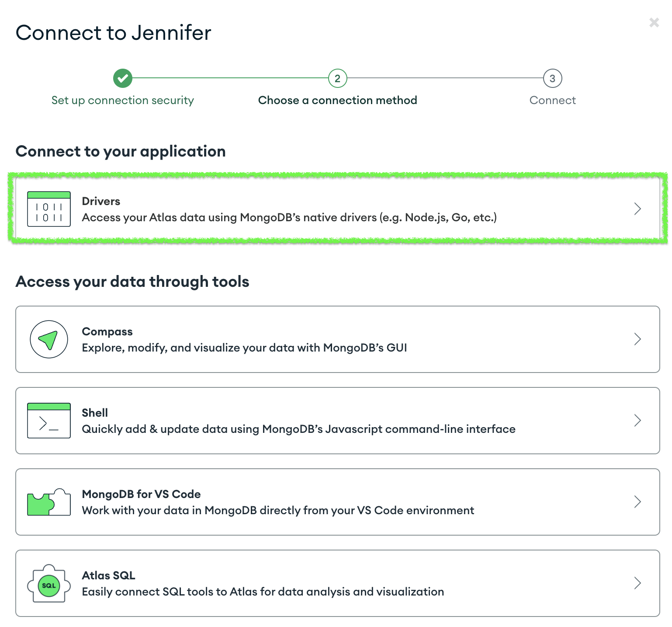The image size is (672, 627).
Task: Expand Atlas SQL chevron arrow
Action: [637, 583]
